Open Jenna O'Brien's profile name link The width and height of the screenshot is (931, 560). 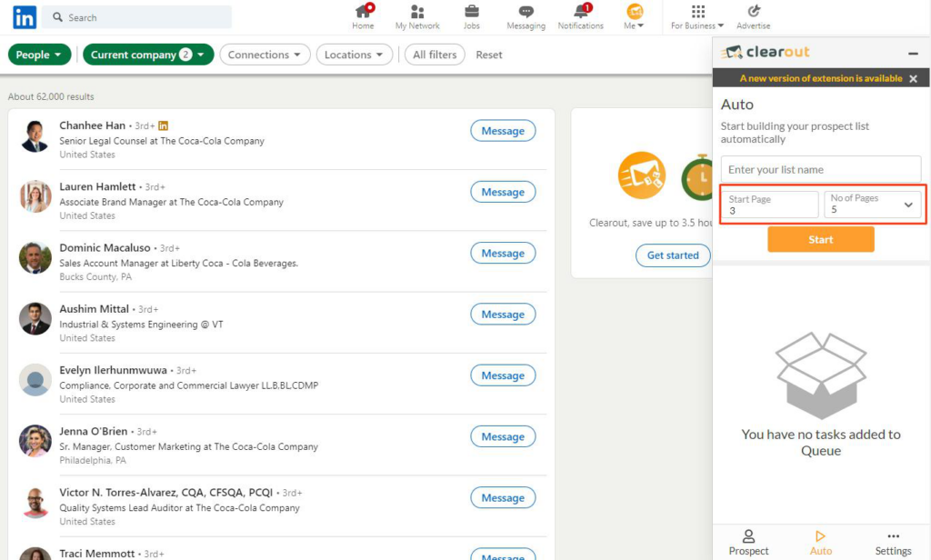pyautogui.click(x=94, y=431)
